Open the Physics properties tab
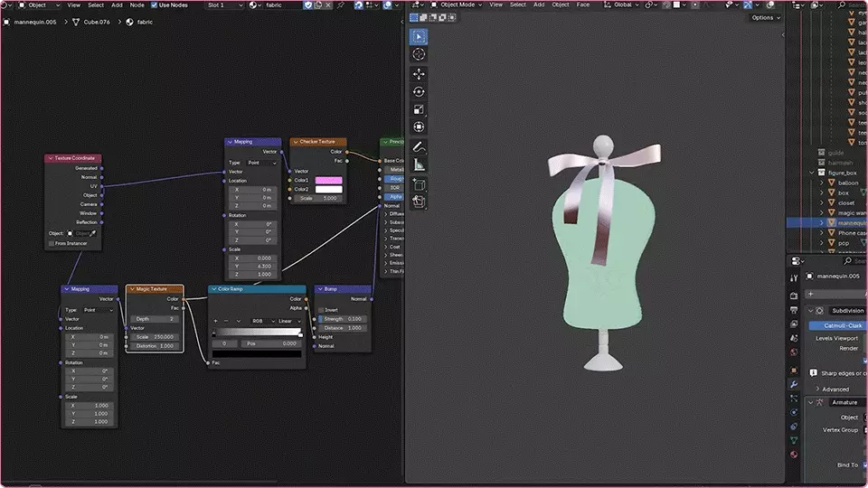This screenshot has width=868, height=488. (x=794, y=412)
